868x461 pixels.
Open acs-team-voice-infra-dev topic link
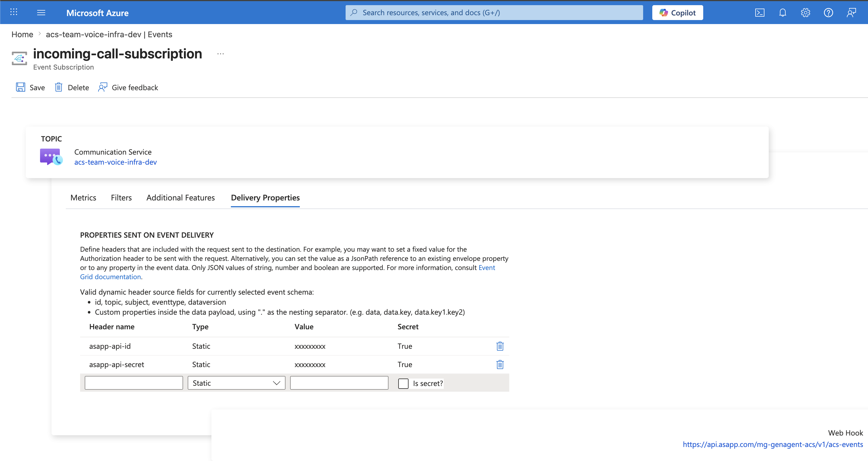pyautogui.click(x=116, y=162)
